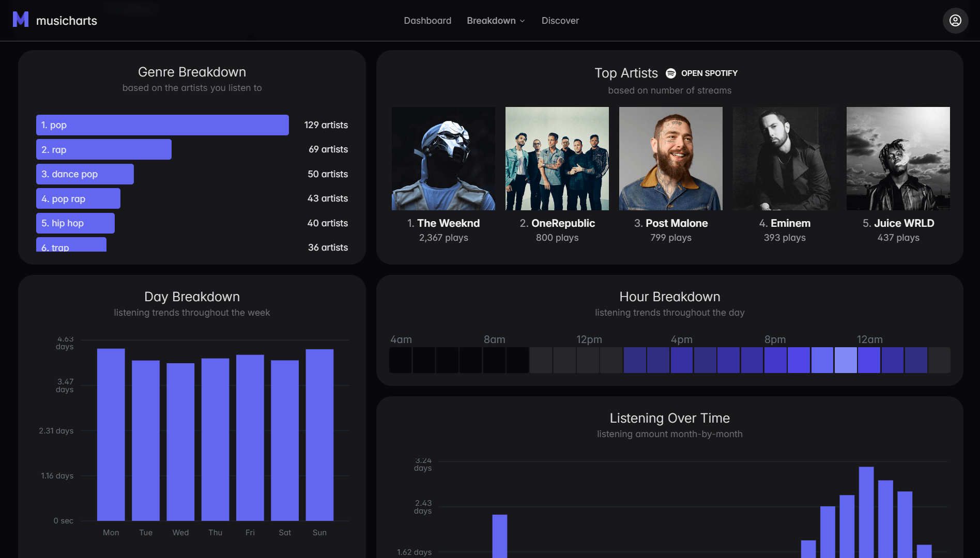Click the Juice WRLD artist name
The width and height of the screenshot is (980, 558).
click(x=904, y=223)
